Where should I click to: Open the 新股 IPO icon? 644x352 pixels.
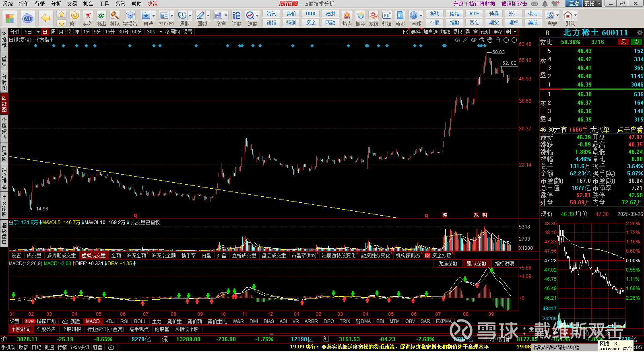(400, 15)
